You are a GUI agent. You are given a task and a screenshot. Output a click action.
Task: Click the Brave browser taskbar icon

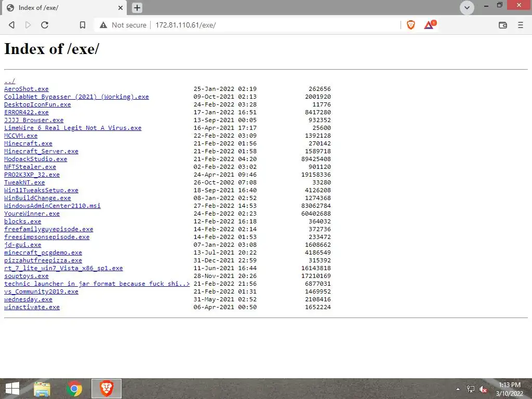click(x=107, y=389)
